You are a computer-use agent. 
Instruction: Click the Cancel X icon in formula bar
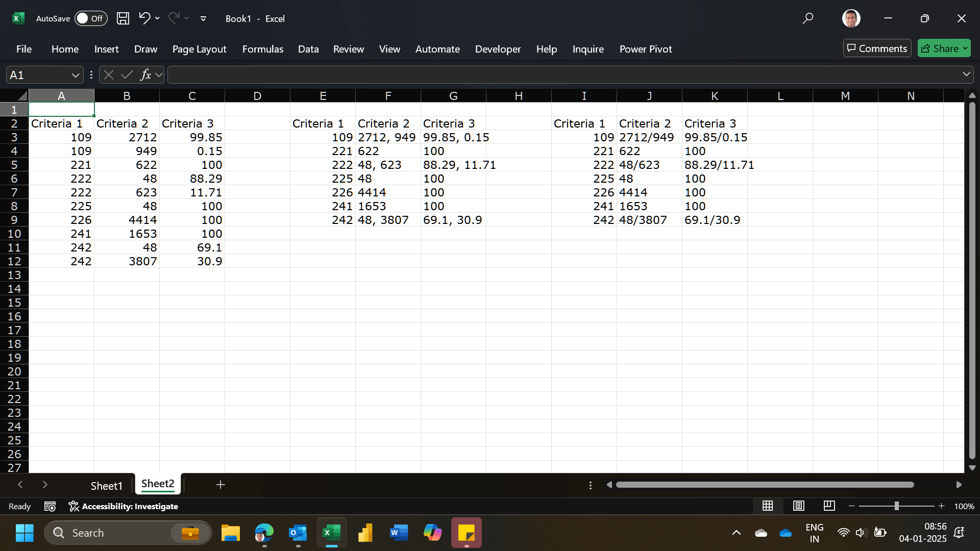[108, 75]
